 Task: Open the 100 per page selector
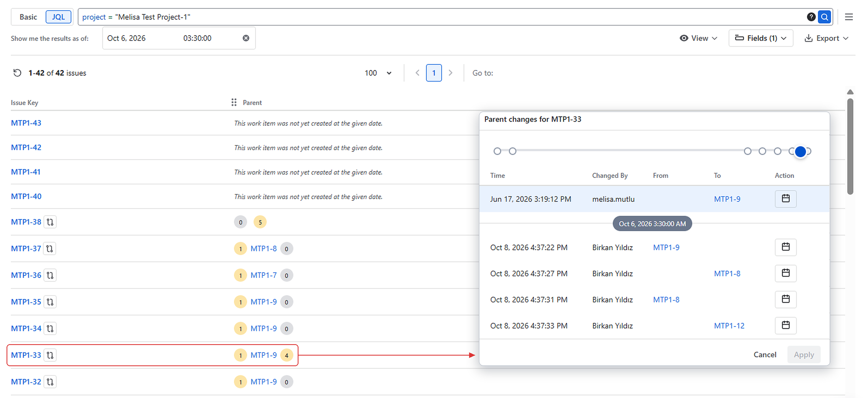coord(378,73)
